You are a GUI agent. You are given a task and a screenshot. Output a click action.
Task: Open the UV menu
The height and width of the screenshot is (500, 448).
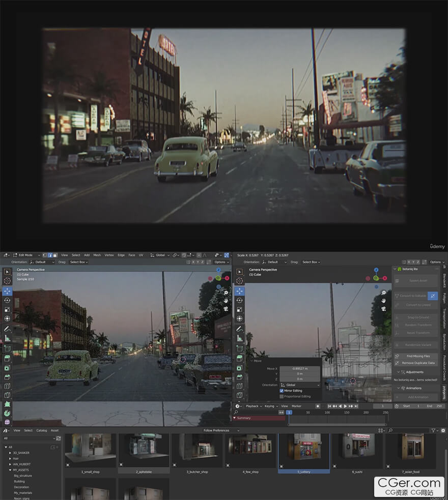click(x=141, y=255)
